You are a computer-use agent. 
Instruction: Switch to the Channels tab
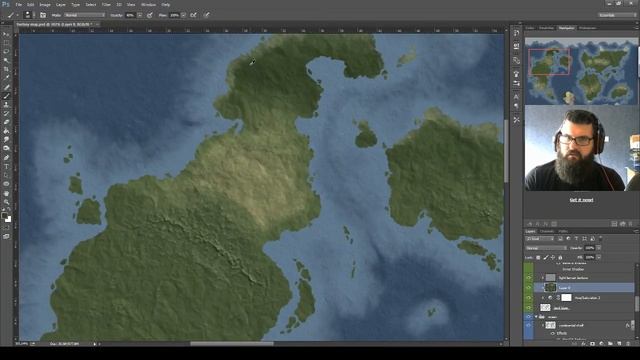[x=547, y=231]
